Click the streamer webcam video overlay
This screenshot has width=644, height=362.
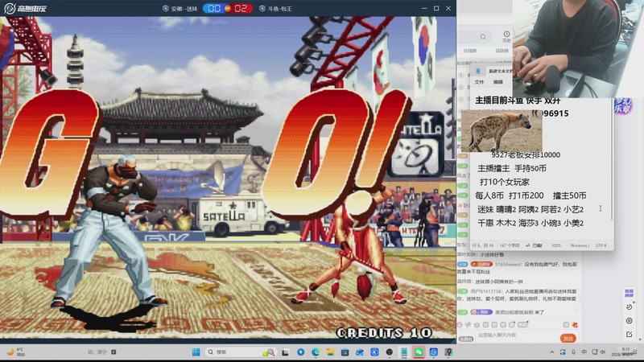(x=578, y=49)
